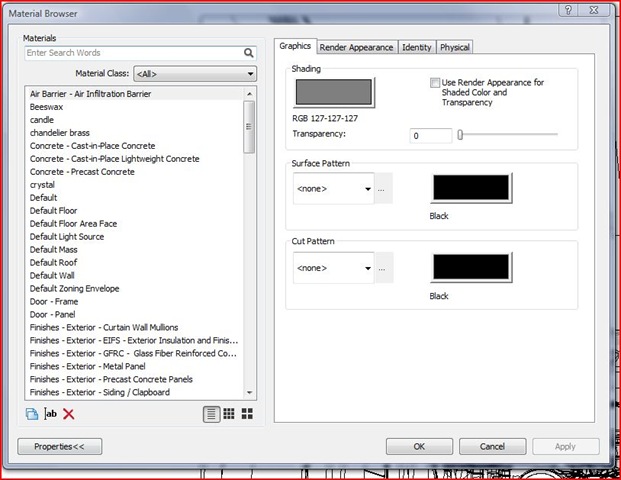
Task: Open the Cut Pattern dropdown
Action: pyautogui.click(x=334, y=268)
